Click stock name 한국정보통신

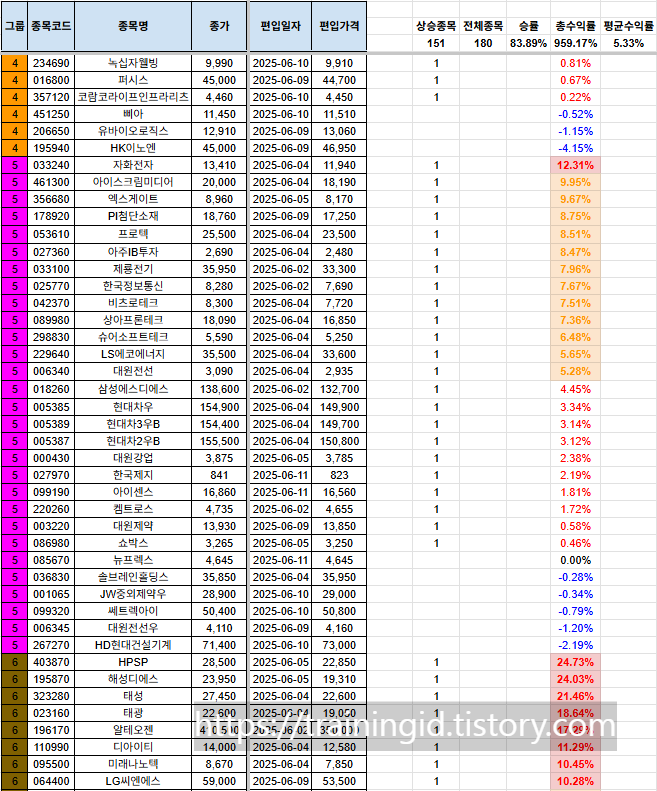tap(133, 286)
